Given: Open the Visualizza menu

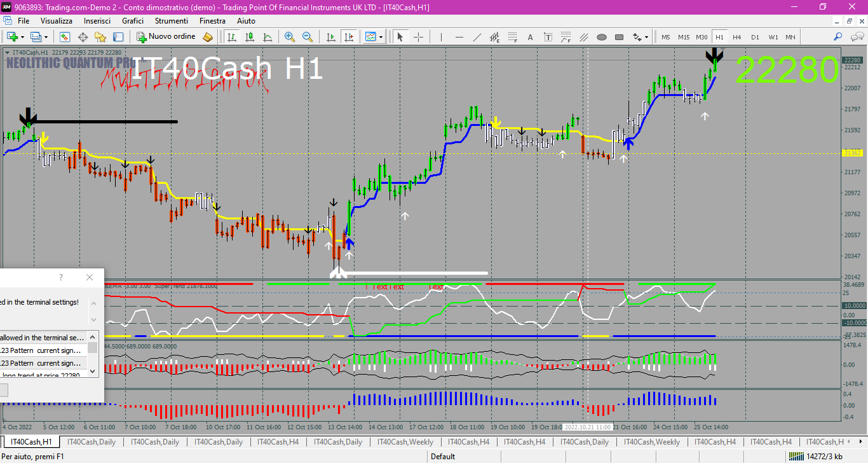Looking at the screenshot, I should coord(57,21).
